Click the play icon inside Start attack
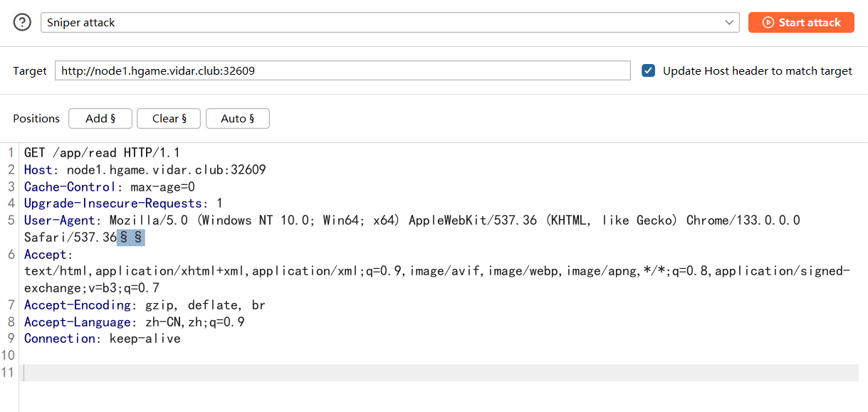 point(768,23)
